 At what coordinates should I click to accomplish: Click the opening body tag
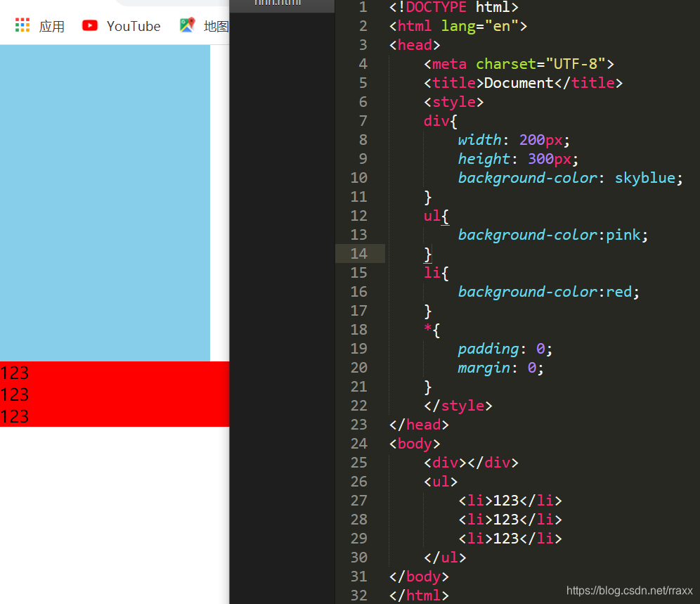(x=414, y=444)
